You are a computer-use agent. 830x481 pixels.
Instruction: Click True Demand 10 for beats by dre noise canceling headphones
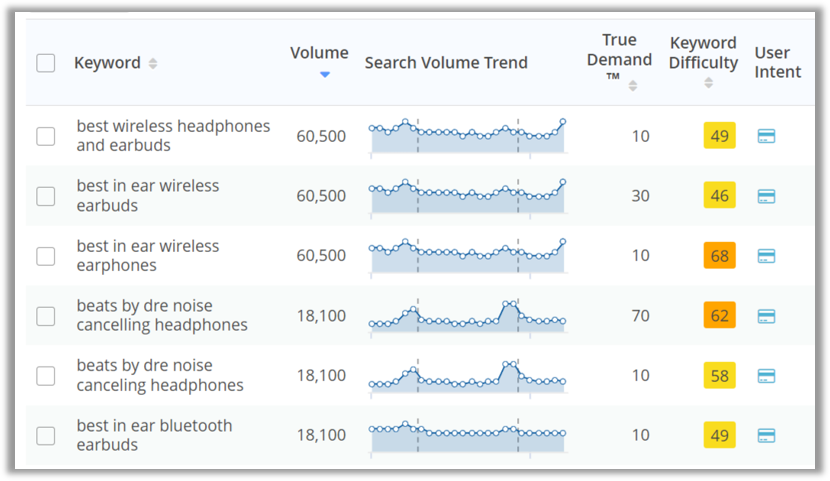[x=640, y=376]
